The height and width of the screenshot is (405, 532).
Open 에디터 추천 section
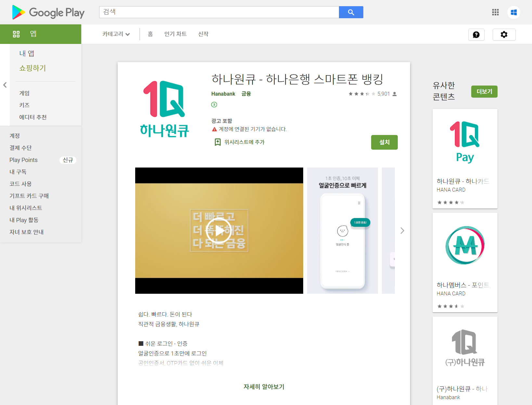point(33,117)
